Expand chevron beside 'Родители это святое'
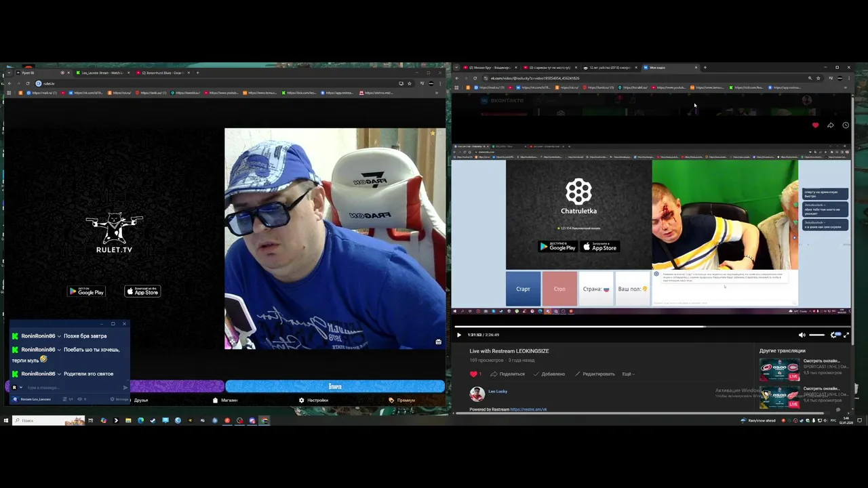Viewport: 868px width, 488px height. (59, 374)
